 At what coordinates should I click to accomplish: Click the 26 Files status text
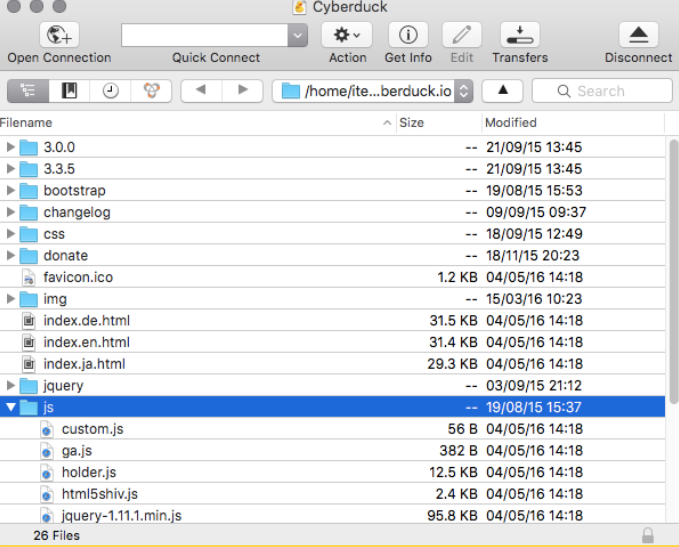click(56, 536)
